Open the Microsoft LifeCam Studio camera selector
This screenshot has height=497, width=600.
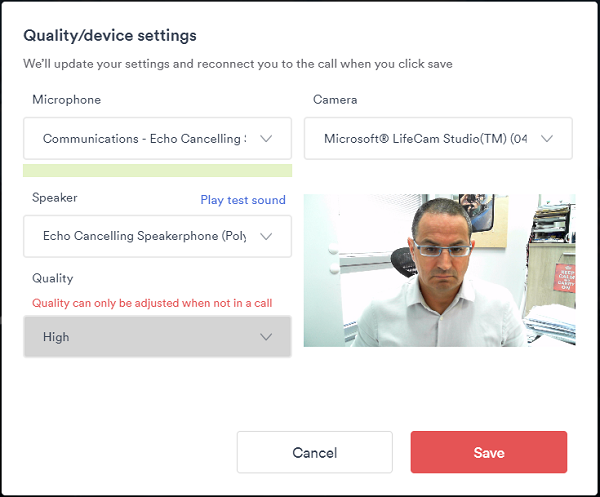(x=425, y=139)
